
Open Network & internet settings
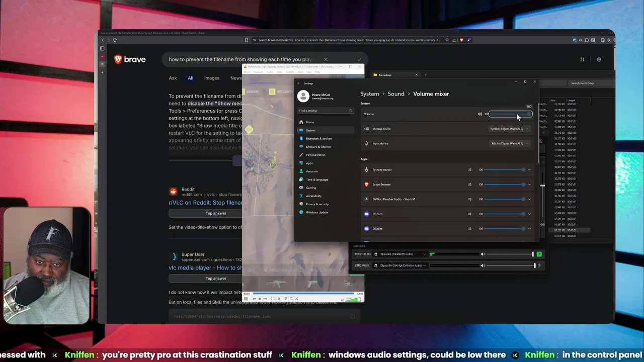click(x=325, y=147)
